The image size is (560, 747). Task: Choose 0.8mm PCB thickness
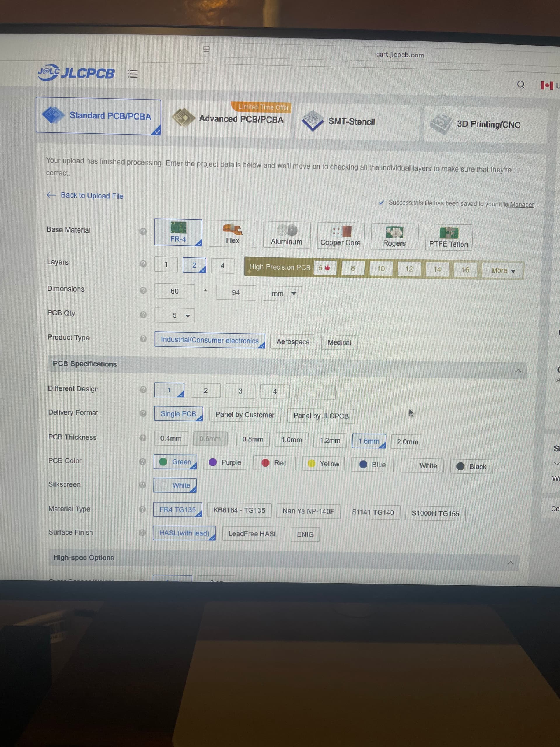click(x=253, y=439)
